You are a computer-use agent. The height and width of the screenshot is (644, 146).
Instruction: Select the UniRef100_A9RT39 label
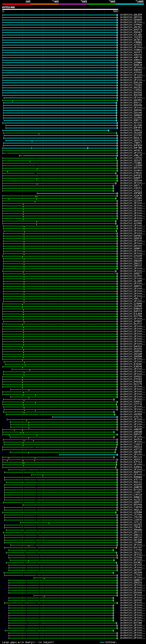[x=131, y=58]
